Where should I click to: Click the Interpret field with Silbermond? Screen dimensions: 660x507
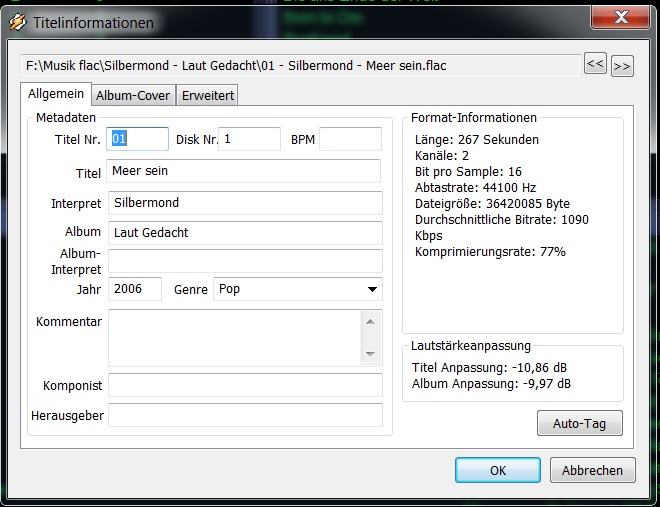tap(245, 203)
